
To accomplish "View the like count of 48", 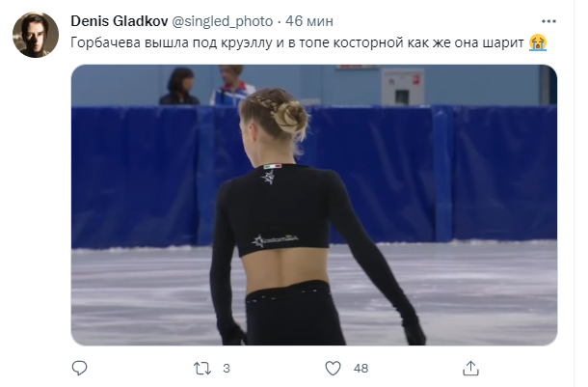I will click(x=361, y=369).
